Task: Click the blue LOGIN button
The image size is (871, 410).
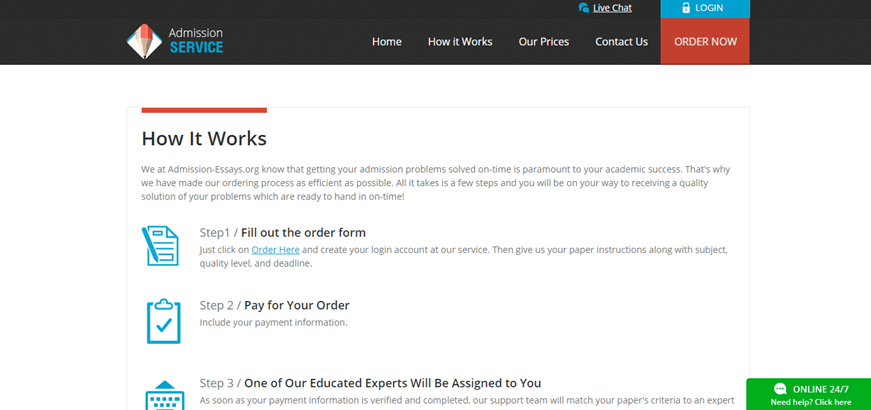Action: pyautogui.click(x=705, y=8)
